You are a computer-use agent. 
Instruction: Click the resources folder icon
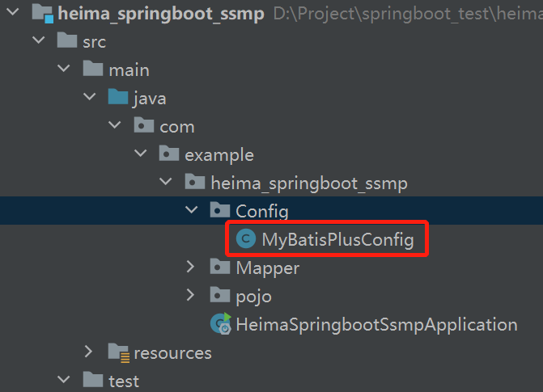pos(119,353)
